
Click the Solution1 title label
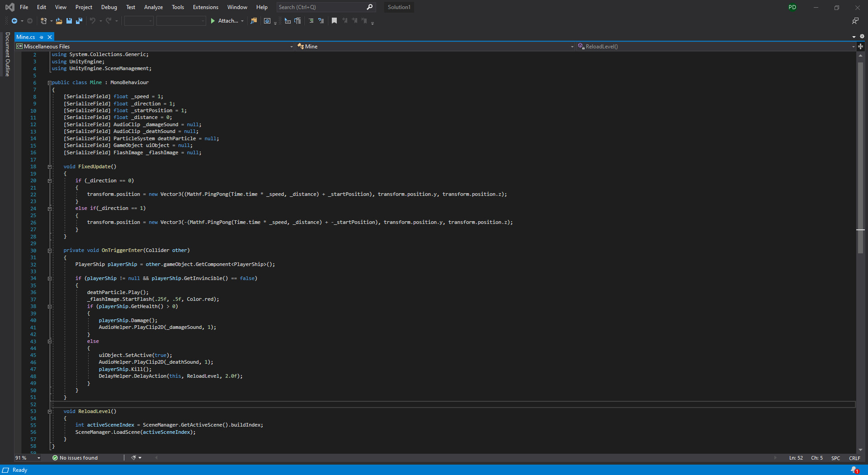[399, 7]
